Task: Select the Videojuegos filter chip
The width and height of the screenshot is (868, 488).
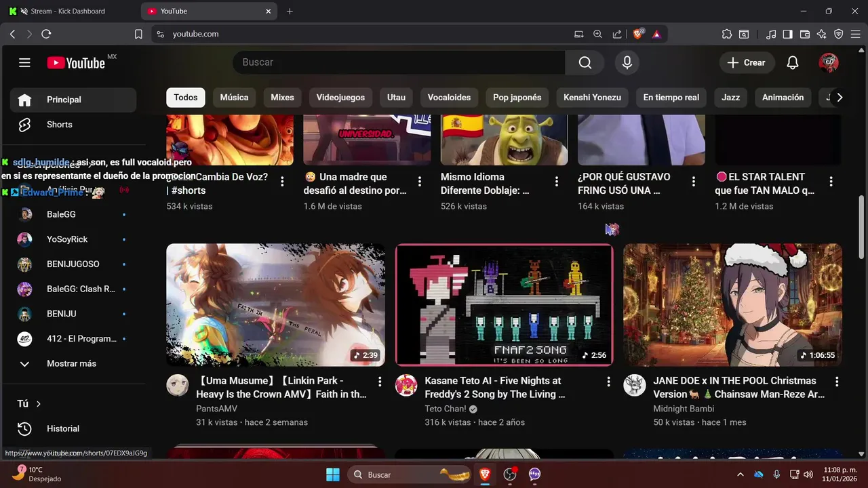Action: tap(340, 98)
